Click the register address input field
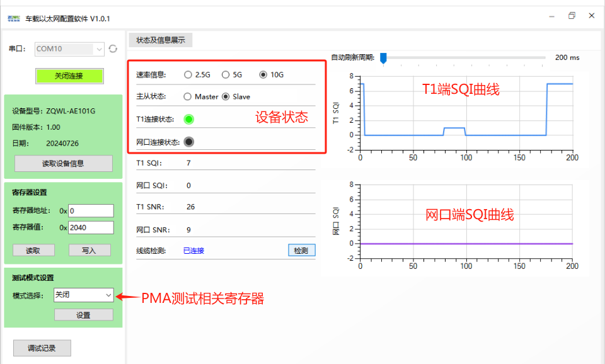Image resolution: width=605 pixels, height=364 pixels. coord(91,210)
